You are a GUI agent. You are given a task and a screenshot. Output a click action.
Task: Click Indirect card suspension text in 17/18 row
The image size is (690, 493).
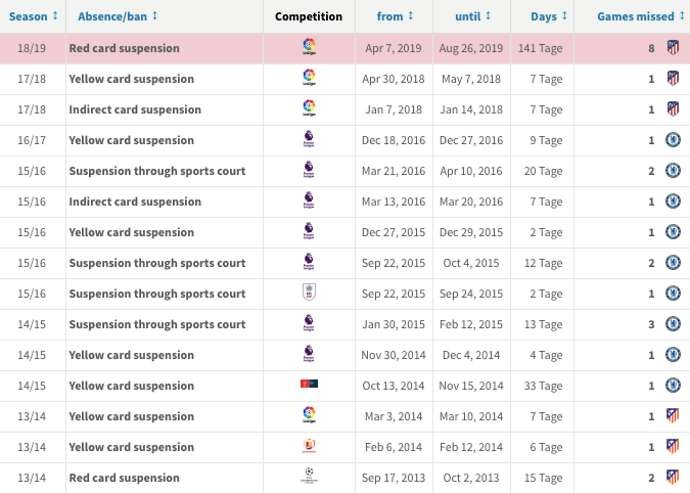tap(135, 109)
